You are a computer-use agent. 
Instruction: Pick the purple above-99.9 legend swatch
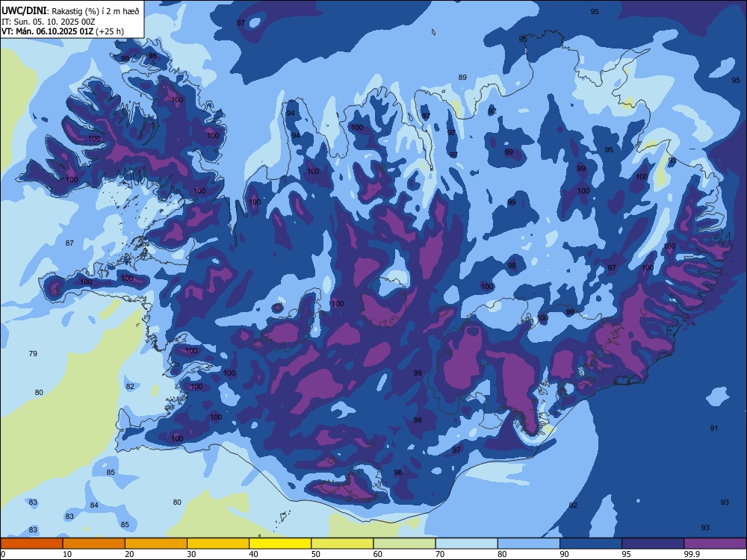(715, 544)
